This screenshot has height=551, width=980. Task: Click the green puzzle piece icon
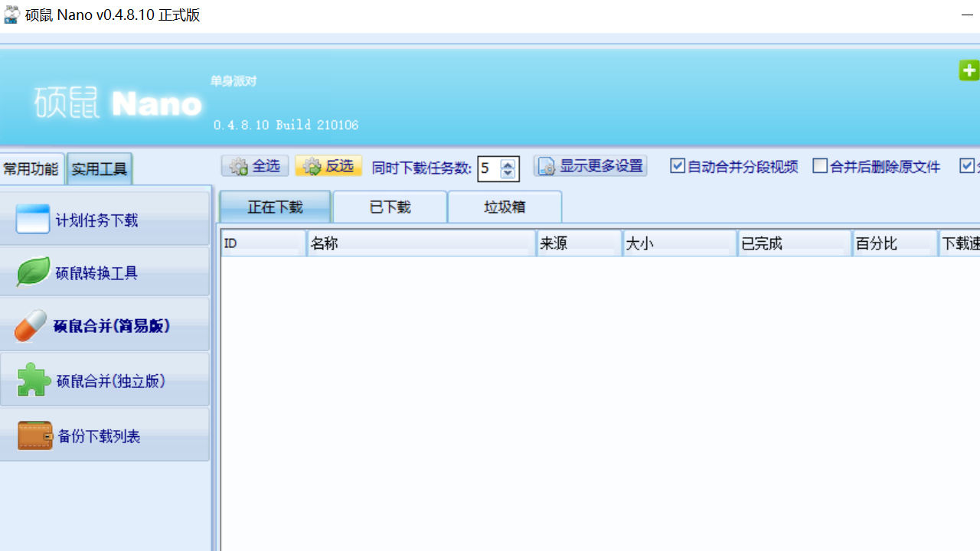tap(34, 380)
